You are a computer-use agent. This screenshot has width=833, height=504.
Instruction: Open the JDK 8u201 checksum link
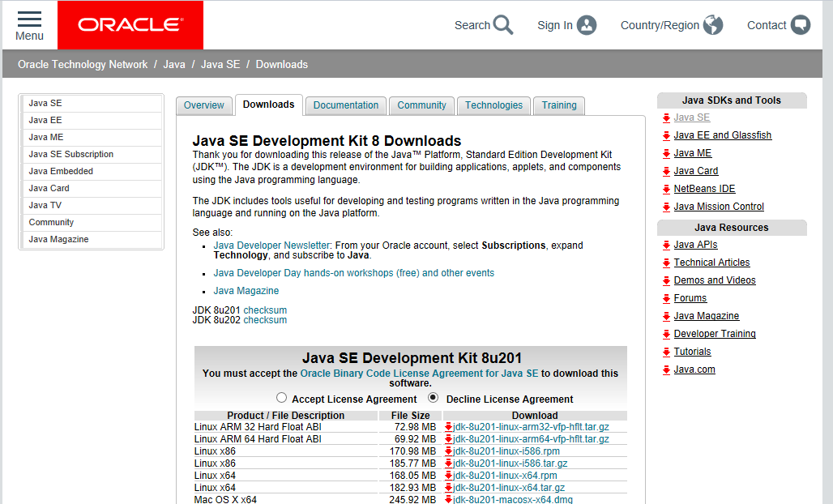(265, 310)
